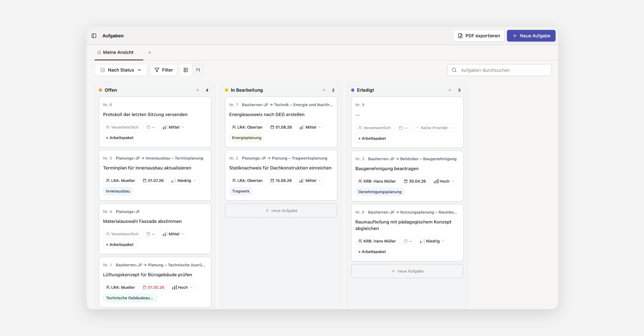
Task: Add Arbeitspaket to task Nr. 6
Action: 120,138
